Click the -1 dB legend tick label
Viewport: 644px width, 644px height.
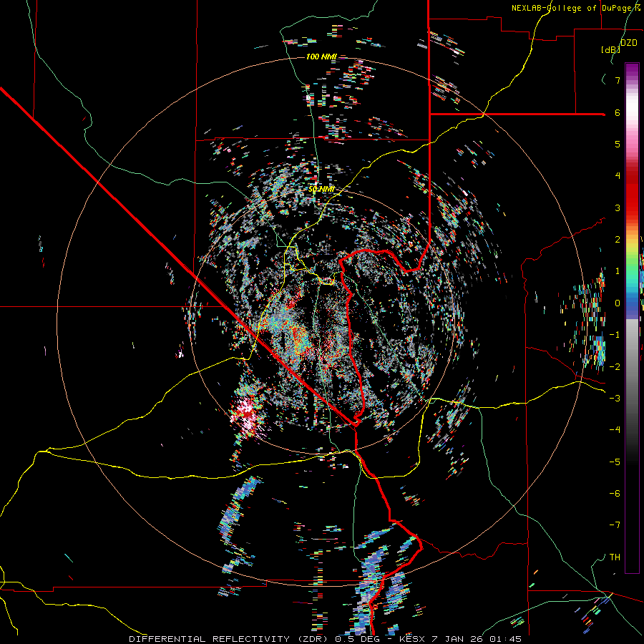point(615,335)
